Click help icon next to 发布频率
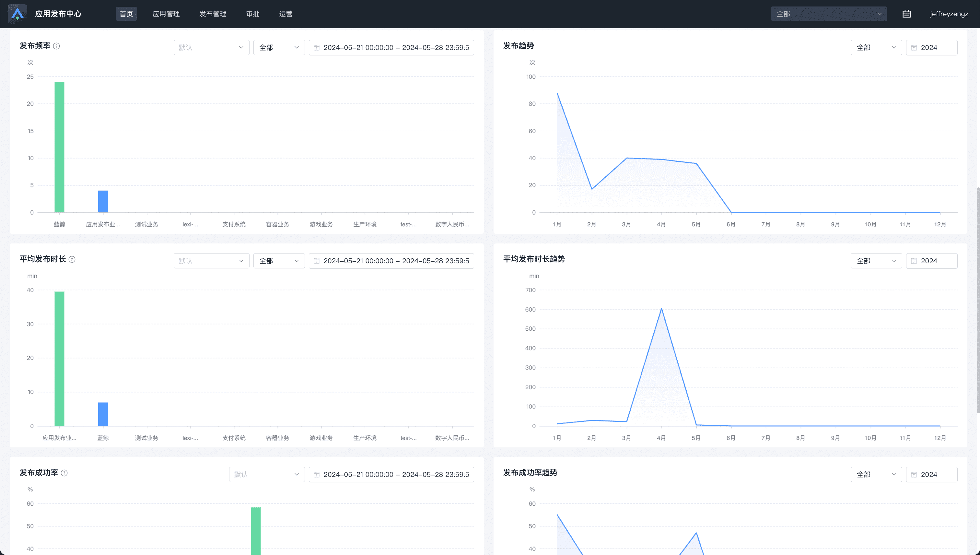This screenshot has width=980, height=555. pos(56,46)
